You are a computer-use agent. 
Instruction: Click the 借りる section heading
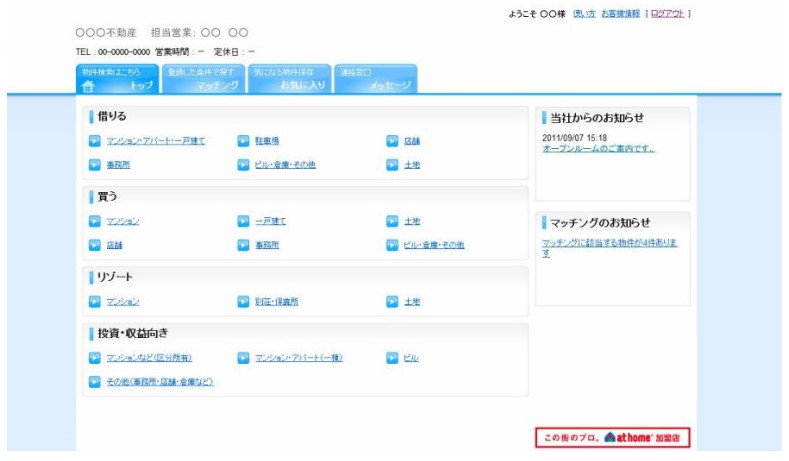click(x=112, y=116)
